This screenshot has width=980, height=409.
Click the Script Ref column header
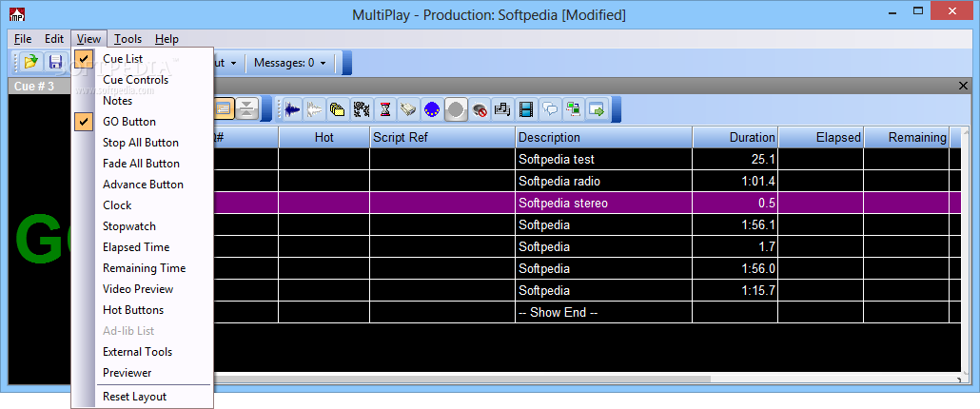point(442,137)
